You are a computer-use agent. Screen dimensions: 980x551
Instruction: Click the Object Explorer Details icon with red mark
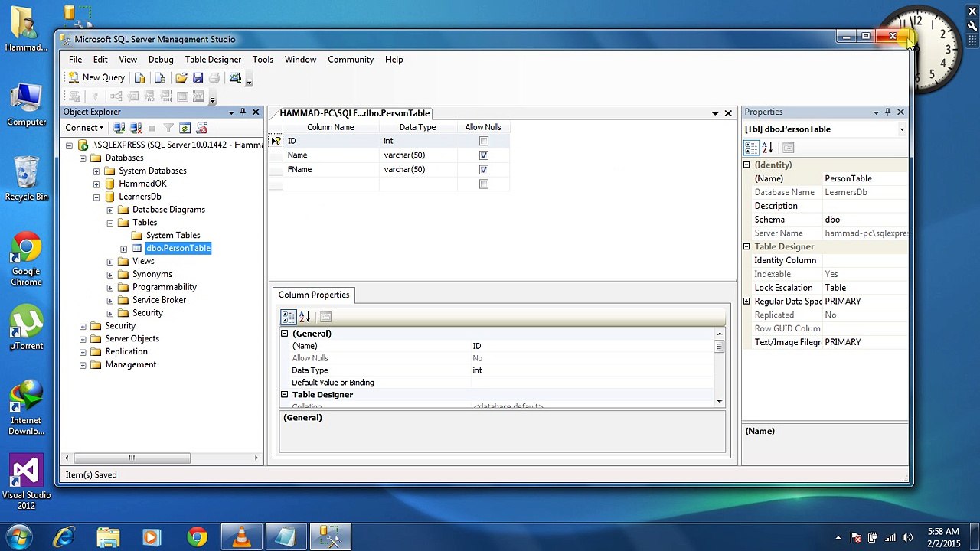202,128
